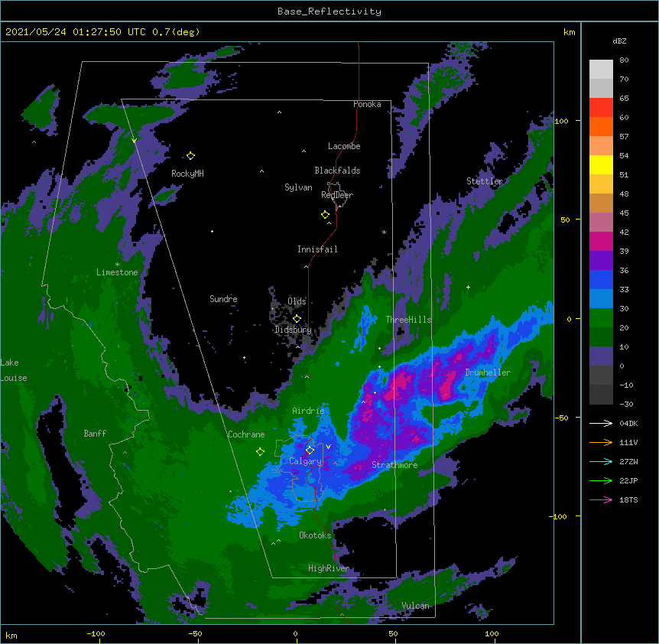Click the Sundre city label
Viewport: 659px width, 644px height.
pyautogui.click(x=223, y=299)
